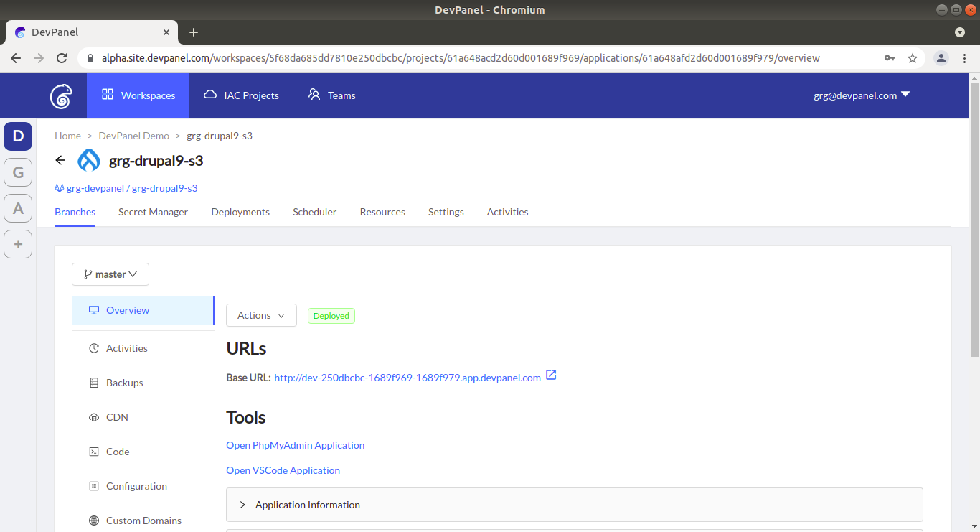The width and height of the screenshot is (980, 532).
Task: Go to IAC Projects in top navigation
Action: (241, 95)
